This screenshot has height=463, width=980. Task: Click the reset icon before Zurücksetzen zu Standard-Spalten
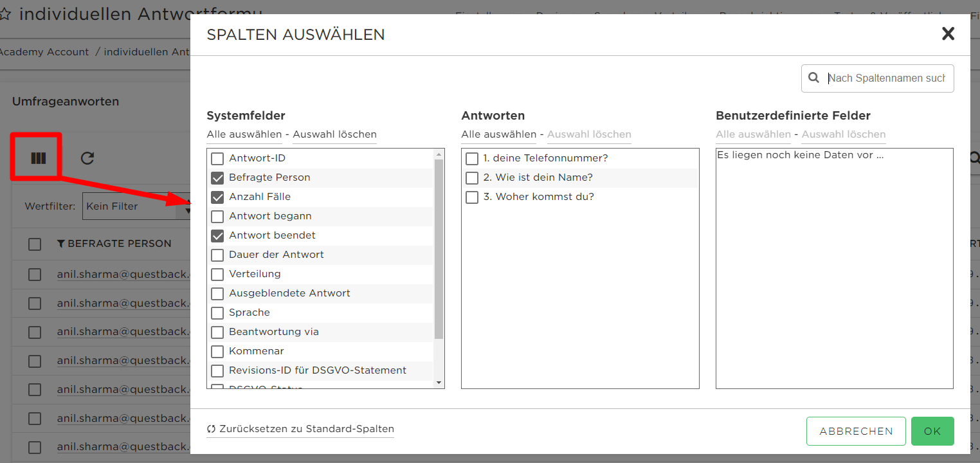coord(211,429)
